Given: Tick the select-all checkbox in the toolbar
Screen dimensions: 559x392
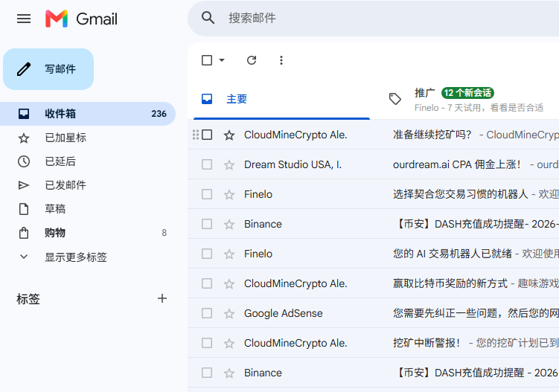Looking at the screenshot, I should [x=207, y=60].
